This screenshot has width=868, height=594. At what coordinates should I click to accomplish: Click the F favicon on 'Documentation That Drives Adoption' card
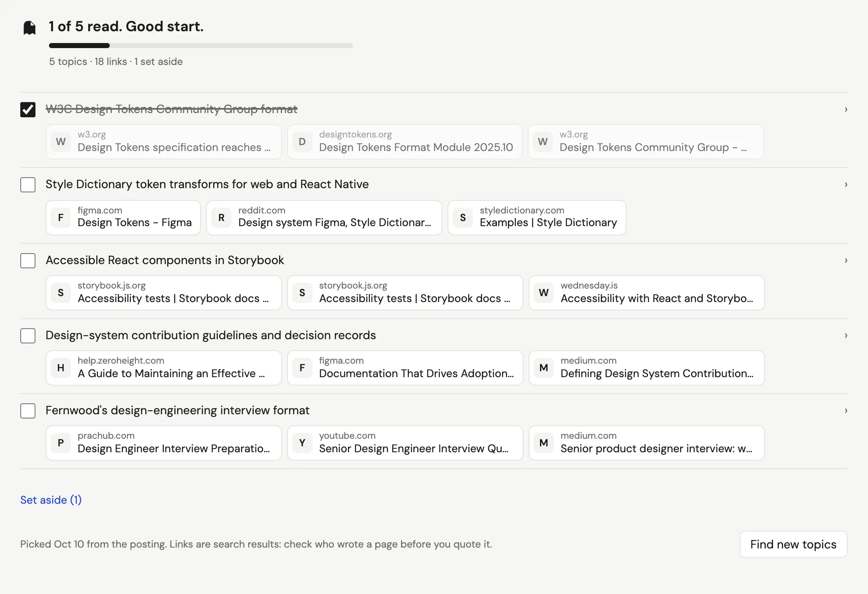(302, 368)
